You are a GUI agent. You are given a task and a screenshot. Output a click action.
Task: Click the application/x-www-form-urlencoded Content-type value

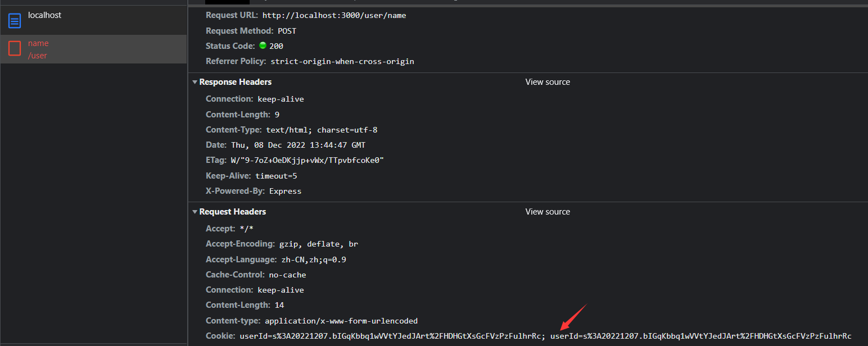click(341, 321)
